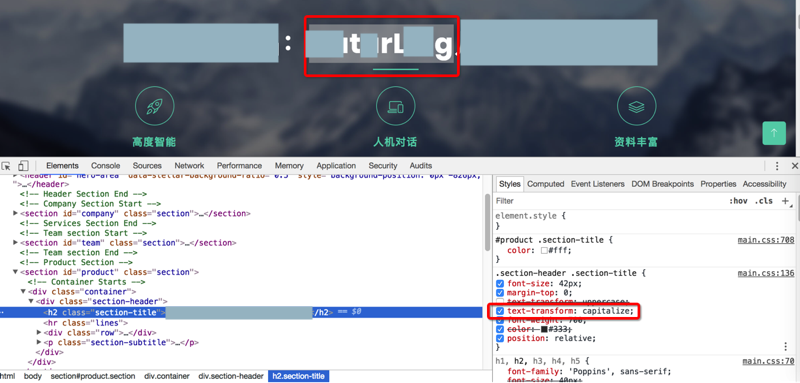Select the DOM Breakpoints sidebar tab
The width and height of the screenshot is (800, 383).
pos(662,184)
